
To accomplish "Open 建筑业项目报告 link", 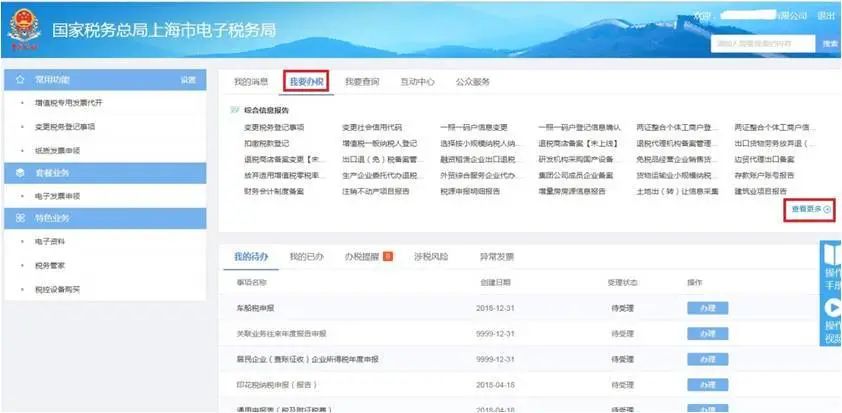I will point(761,191).
